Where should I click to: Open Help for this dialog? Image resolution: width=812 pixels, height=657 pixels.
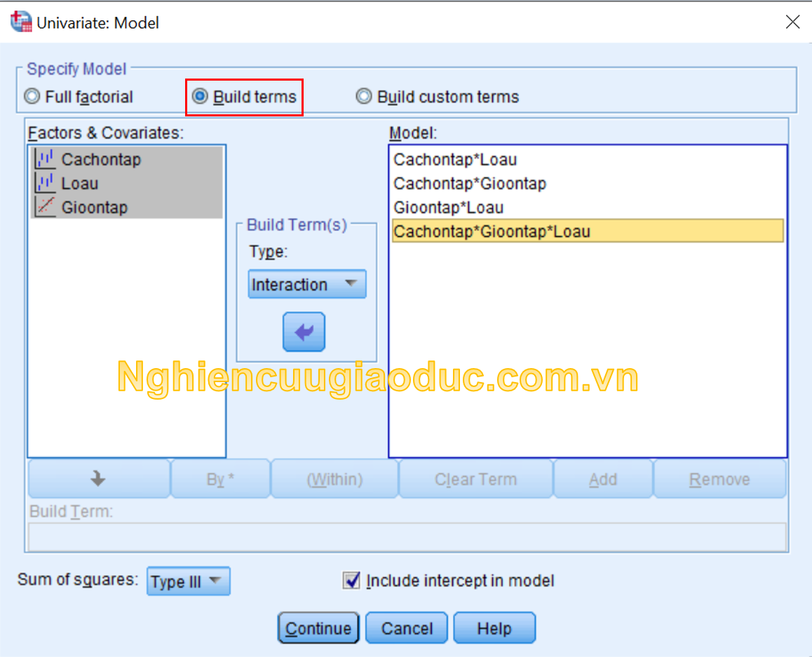tap(494, 628)
